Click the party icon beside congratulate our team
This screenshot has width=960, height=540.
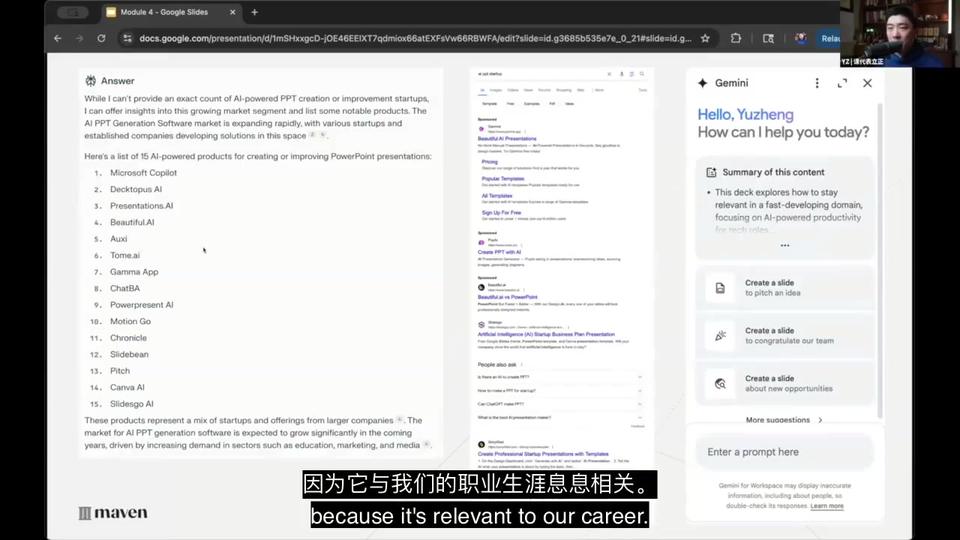[x=720, y=336]
